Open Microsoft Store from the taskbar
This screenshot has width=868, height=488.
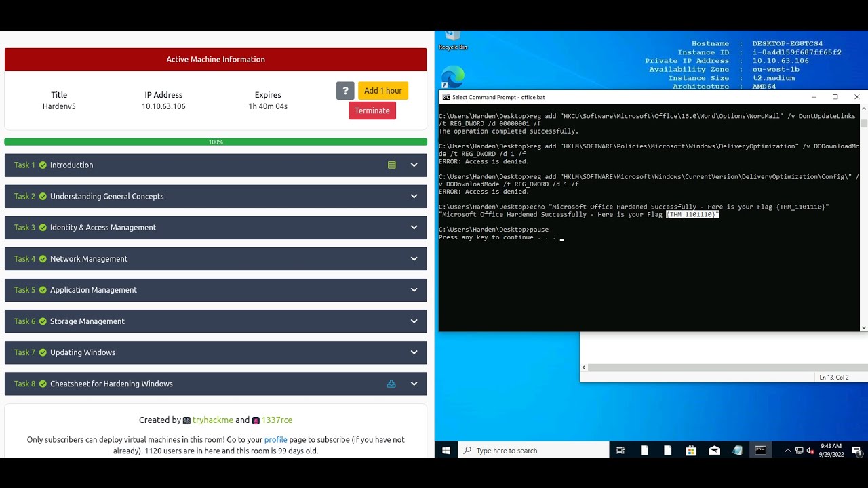click(x=690, y=450)
